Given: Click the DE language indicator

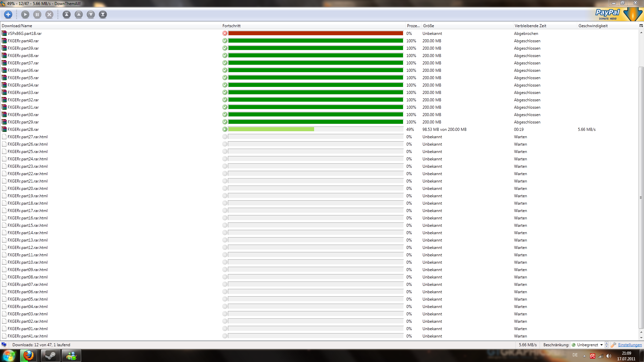Looking at the screenshot, I should click(575, 355).
